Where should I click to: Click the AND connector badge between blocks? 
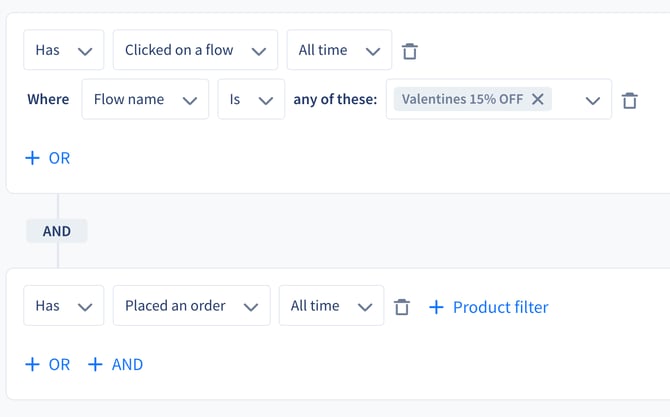[x=57, y=231]
